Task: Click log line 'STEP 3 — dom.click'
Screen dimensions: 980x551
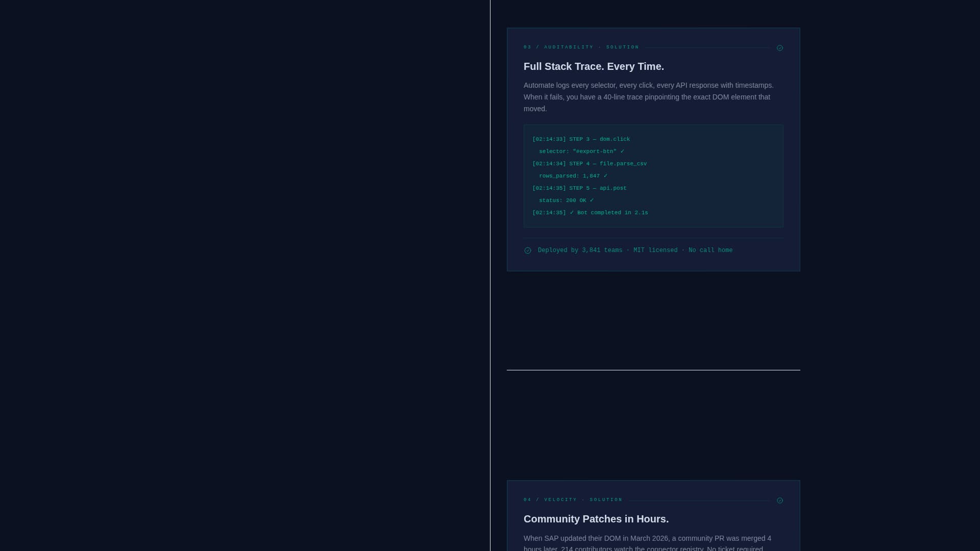Action: coord(581,139)
